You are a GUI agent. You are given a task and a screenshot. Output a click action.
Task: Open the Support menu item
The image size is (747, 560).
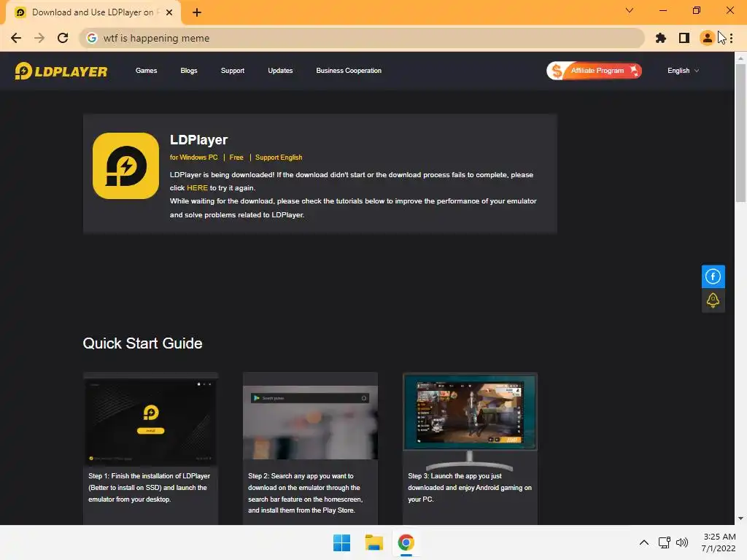click(x=233, y=71)
